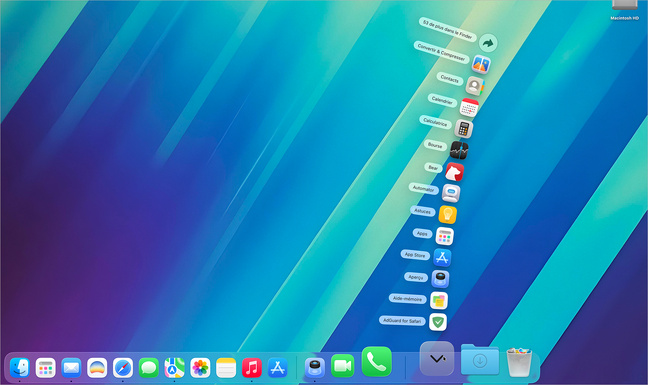Click the 'Calendrier' label

click(442, 100)
